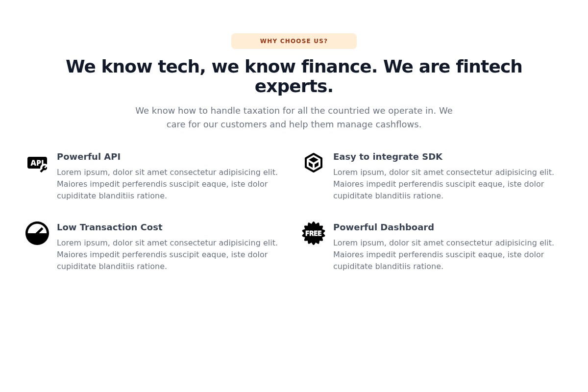Click the SDK feature description text

tap(443, 184)
